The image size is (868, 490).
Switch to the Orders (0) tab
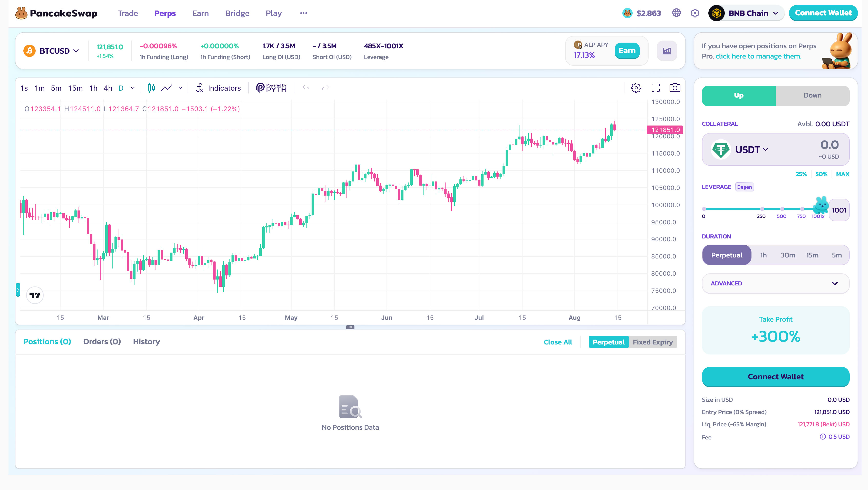tap(102, 342)
